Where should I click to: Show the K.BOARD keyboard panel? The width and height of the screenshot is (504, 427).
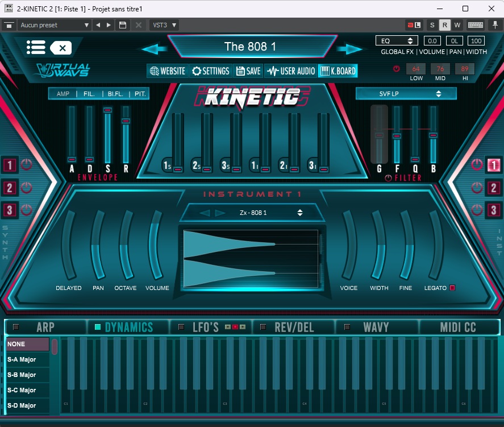tap(338, 71)
